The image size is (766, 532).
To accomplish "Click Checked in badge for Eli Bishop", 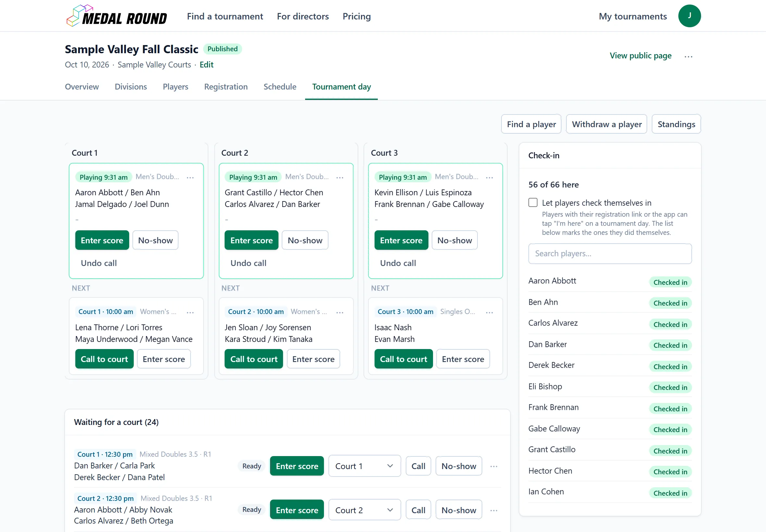I will coord(670,387).
